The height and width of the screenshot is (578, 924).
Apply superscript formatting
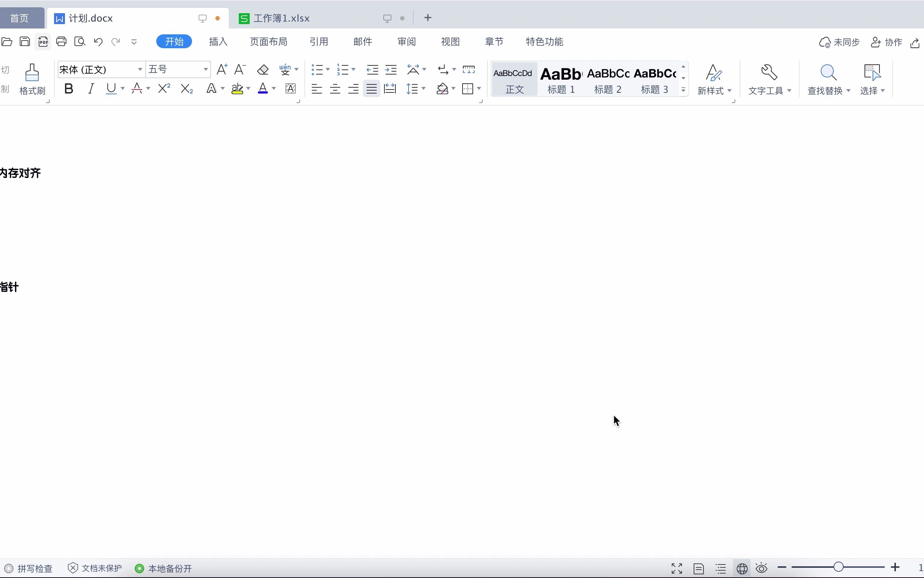pyautogui.click(x=164, y=89)
